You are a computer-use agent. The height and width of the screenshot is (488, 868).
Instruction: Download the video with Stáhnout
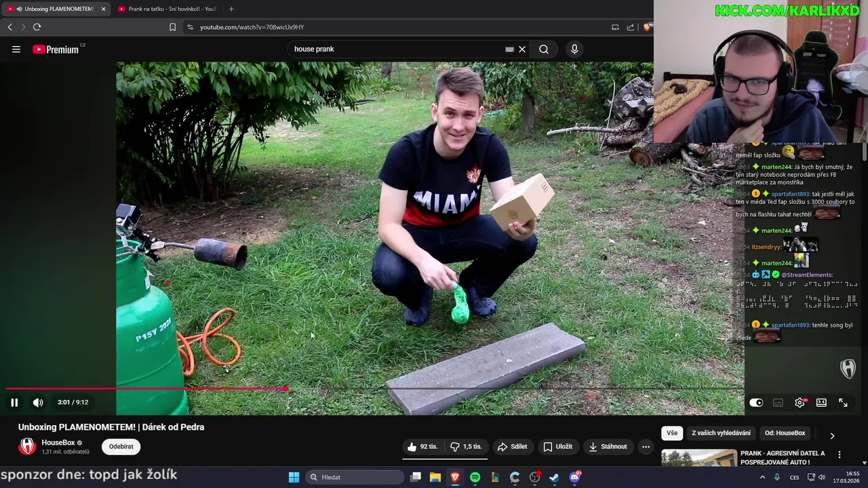[x=608, y=447]
